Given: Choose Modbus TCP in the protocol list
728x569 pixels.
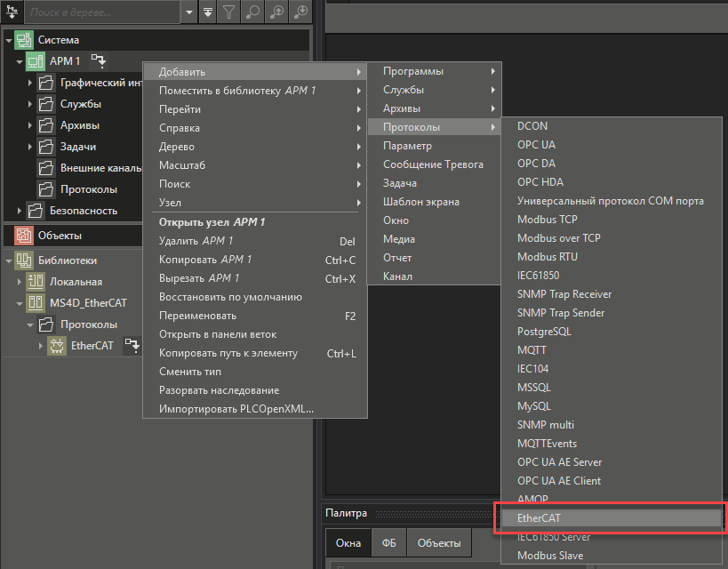Looking at the screenshot, I should (x=547, y=220).
